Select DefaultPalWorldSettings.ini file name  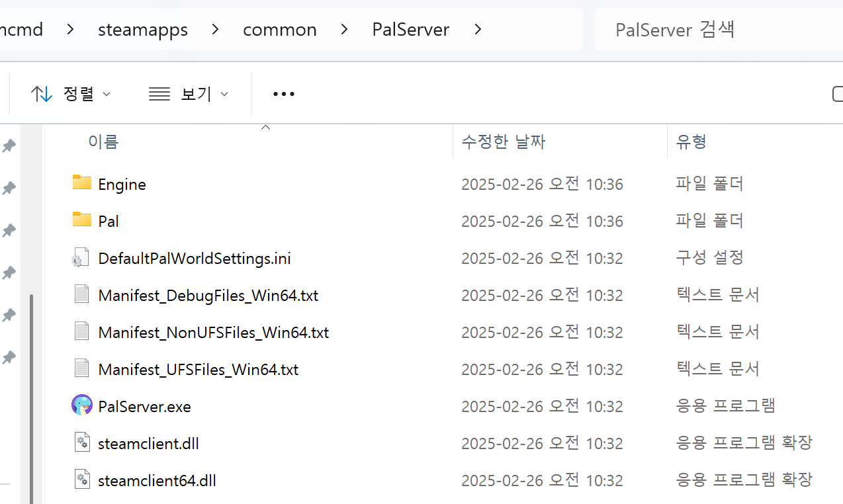point(195,258)
